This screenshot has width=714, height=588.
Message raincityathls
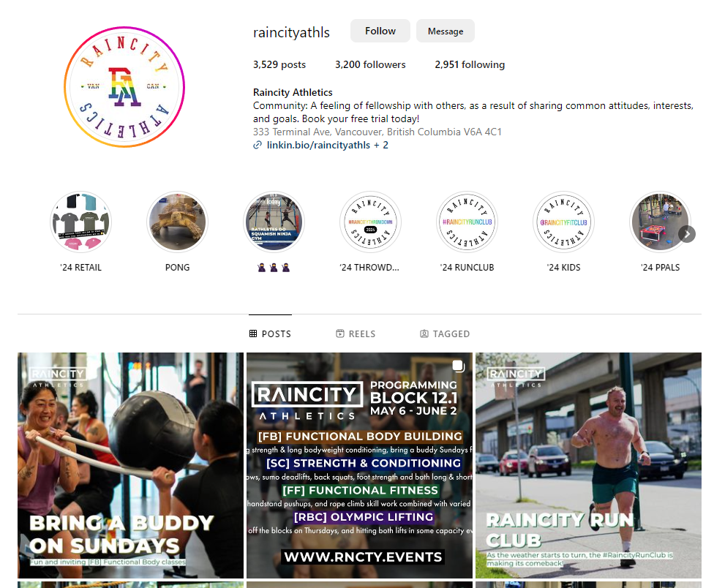(x=446, y=31)
